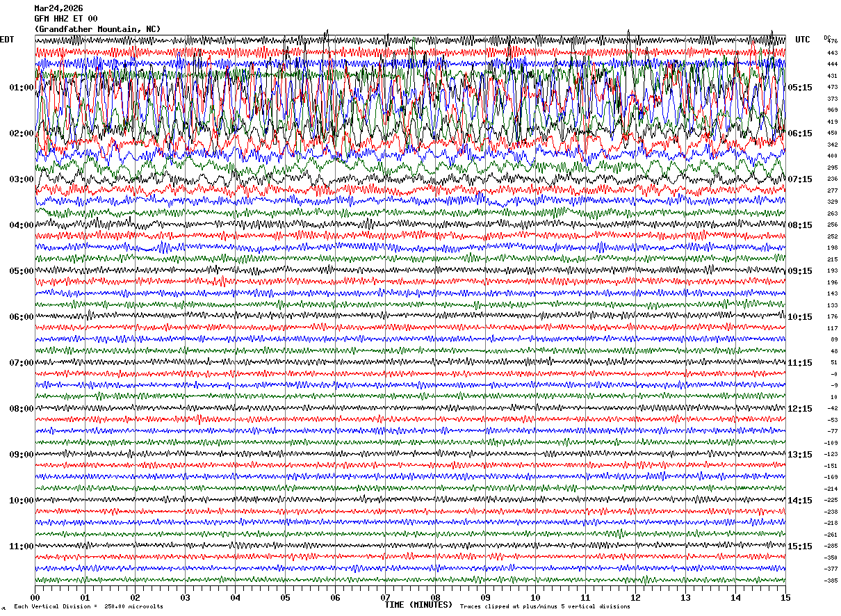The height and width of the screenshot is (616, 841).
Task: Click minute tick '04' on bottom axis
Action: 235,597
